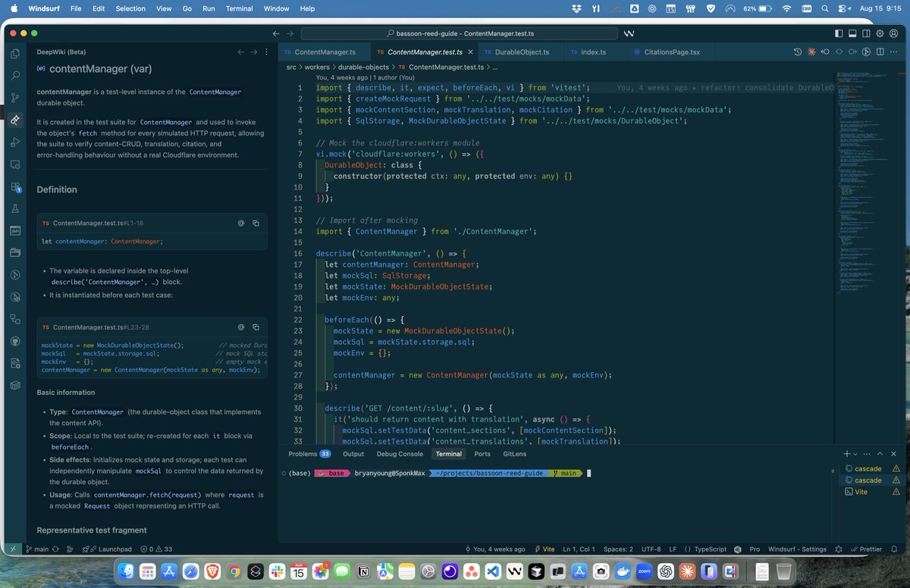Open the Accounts profile icon
910x588 pixels.
tap(893, 33)
